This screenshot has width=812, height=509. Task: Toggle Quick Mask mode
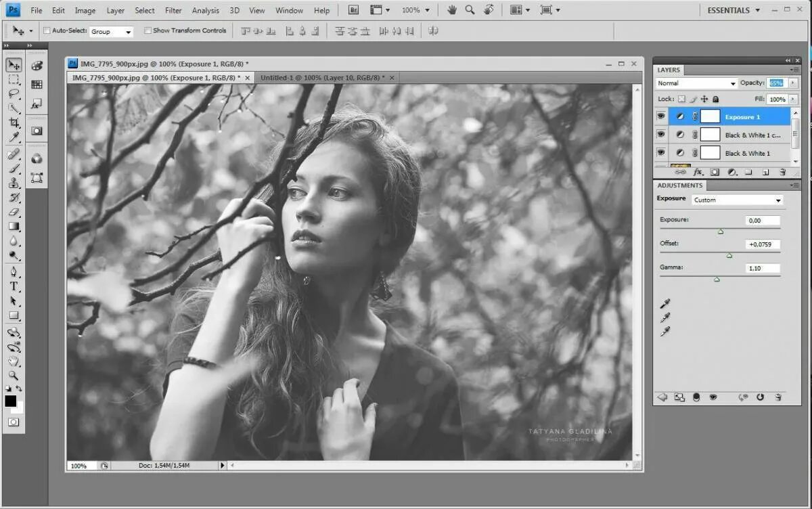pos(14,422)
